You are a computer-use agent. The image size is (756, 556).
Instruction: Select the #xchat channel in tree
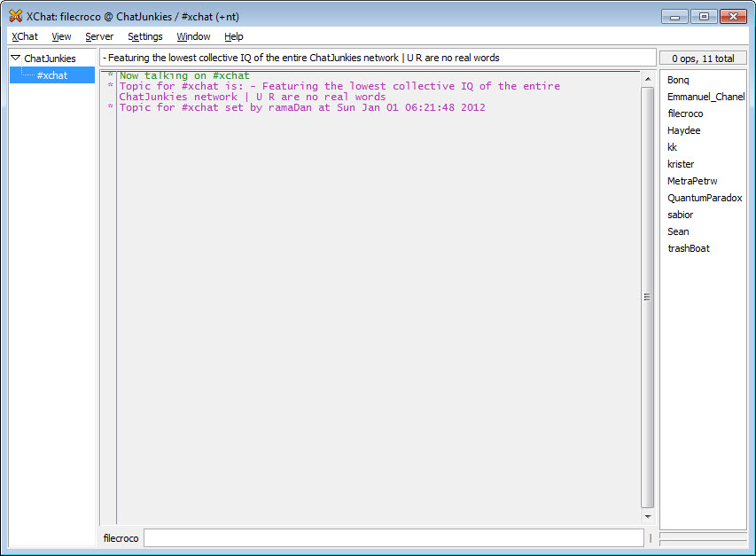pos(52,75)
